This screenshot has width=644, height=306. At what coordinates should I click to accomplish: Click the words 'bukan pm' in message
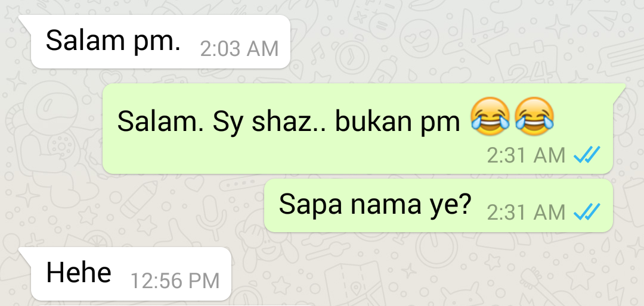coord(398,121)
